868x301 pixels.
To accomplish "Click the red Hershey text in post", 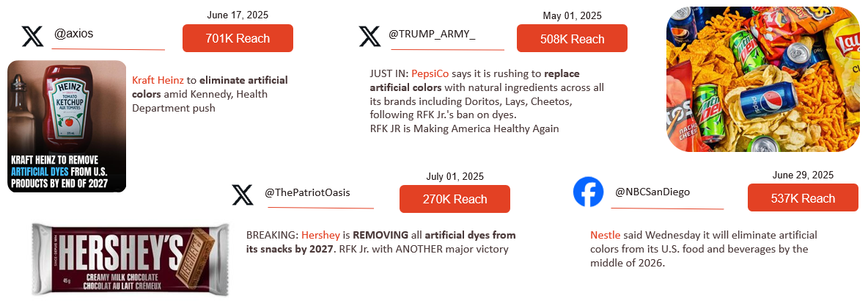I will point(320,236).
